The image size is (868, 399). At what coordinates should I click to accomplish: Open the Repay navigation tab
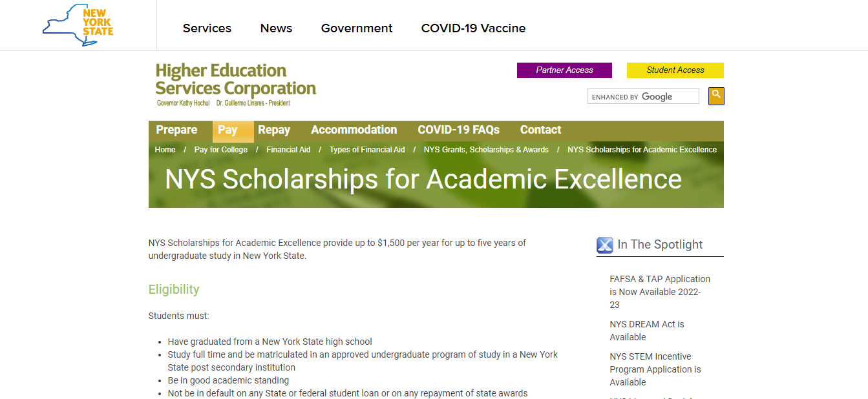pos(274,130)
